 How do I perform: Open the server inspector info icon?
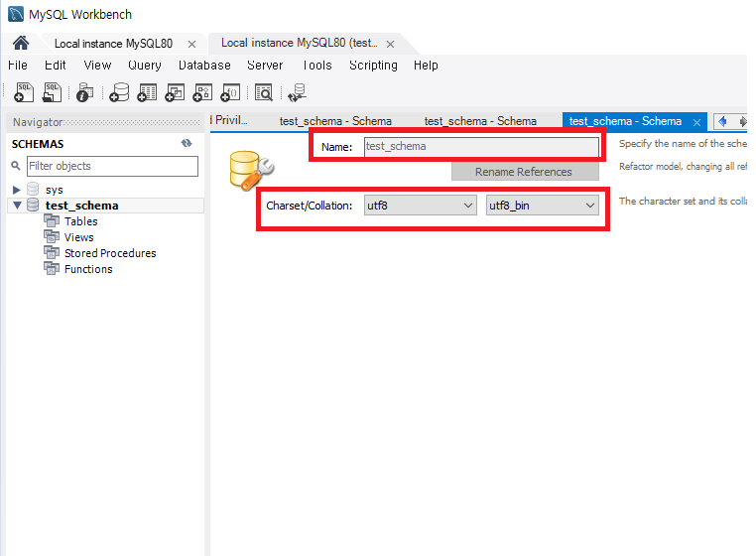coord(85,92)
